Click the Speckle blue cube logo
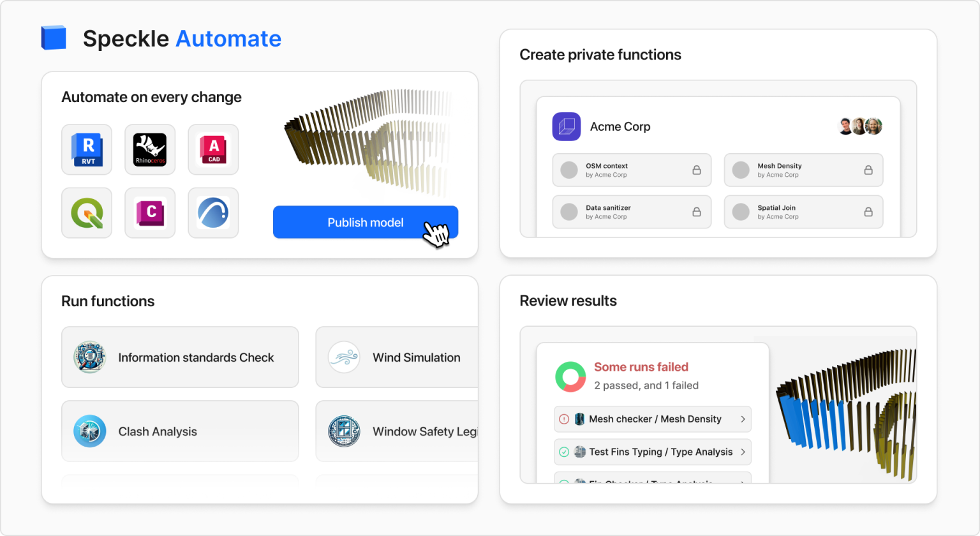This screenshot has width=980, height=536. (x=54, y=38)
